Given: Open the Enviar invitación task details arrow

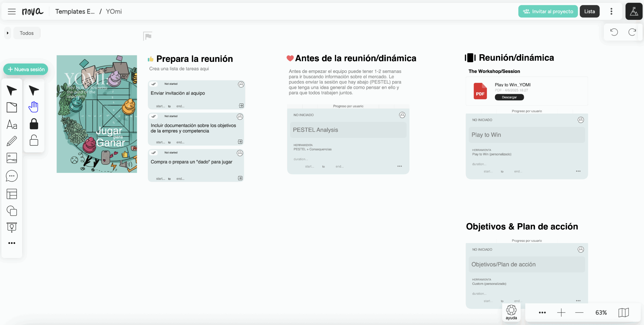Looking at the screenshot, I should click(241, 106).
